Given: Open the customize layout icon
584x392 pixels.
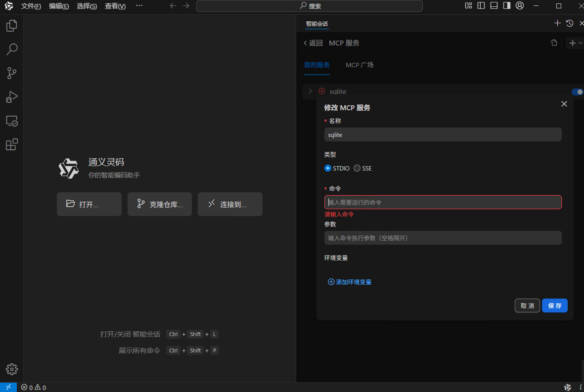Looking at the screenshot, I should 469,5.
